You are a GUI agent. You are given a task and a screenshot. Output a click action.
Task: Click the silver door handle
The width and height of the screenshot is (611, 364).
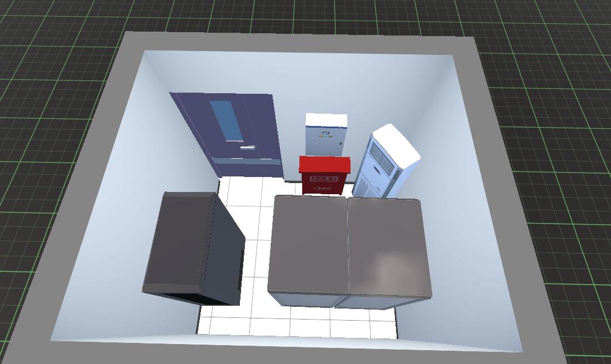248,148
